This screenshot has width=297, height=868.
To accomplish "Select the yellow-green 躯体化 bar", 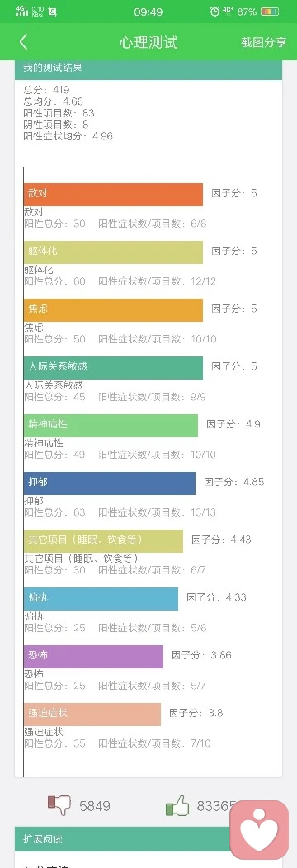I will [x=113, y=252].
